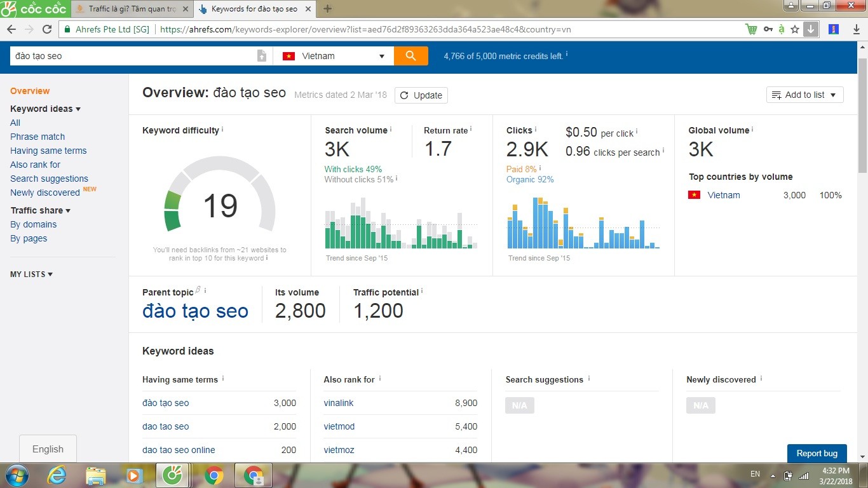Bookmark this page with the star icon
868x488 pixels.
click(x=795, y=29)
